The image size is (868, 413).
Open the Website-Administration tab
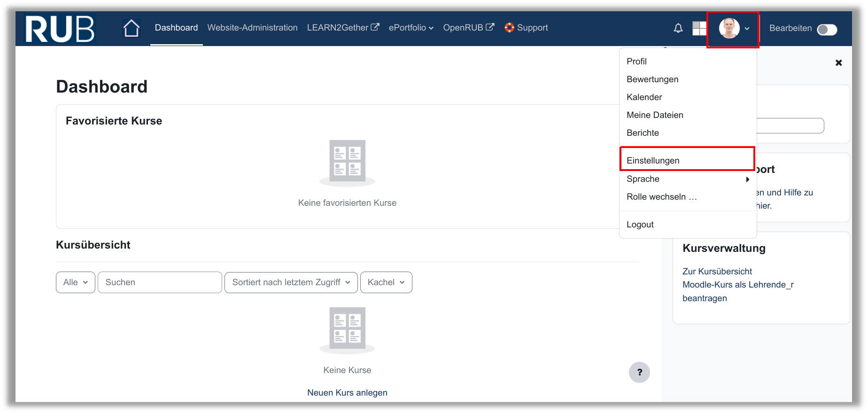point(252,28)
